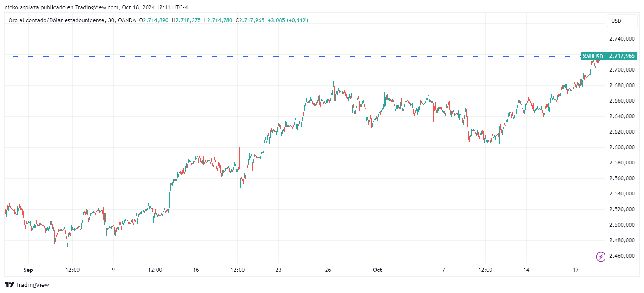Open the USD currency selector
The height and width of the screenshot is (293, 644).
[x=622, y=21]
